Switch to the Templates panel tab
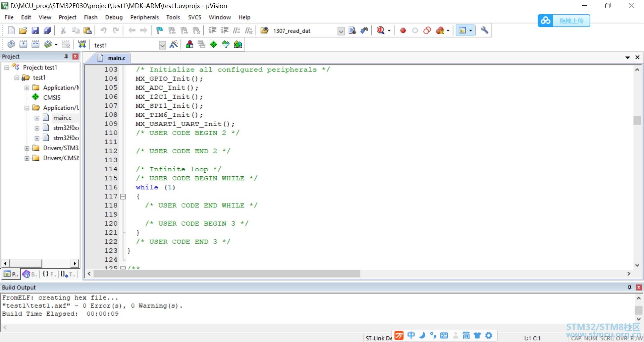Image resolution: width=644 pixels, height=342 pixels. click(x=68, y=274)
